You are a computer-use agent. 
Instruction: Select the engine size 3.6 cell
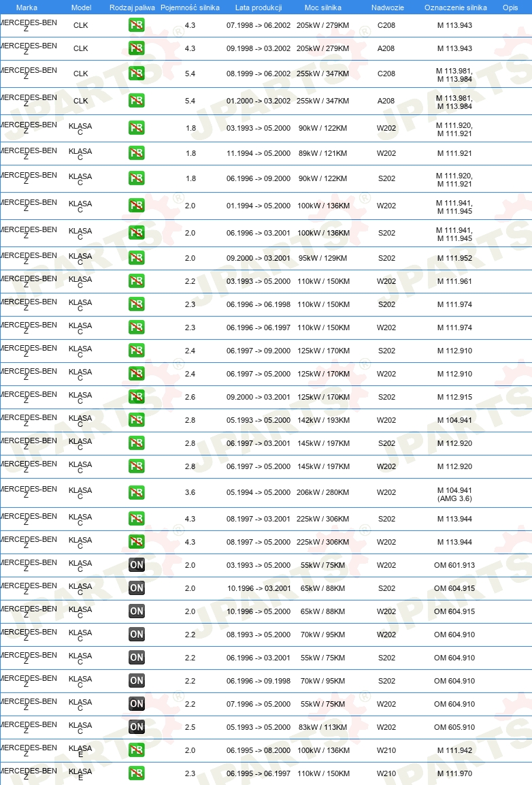click(x=190, y=492)
